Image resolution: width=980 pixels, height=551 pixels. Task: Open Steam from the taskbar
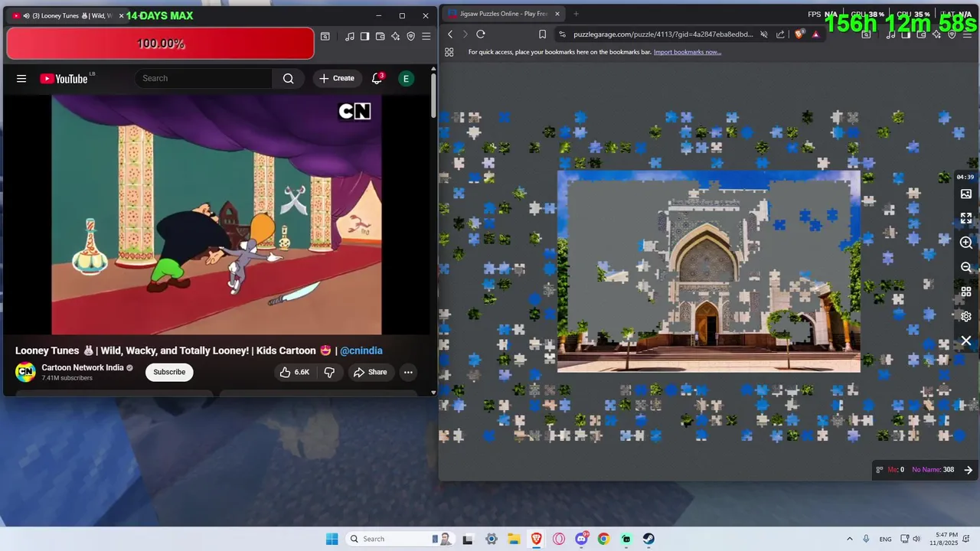click(x=648, y=539)
